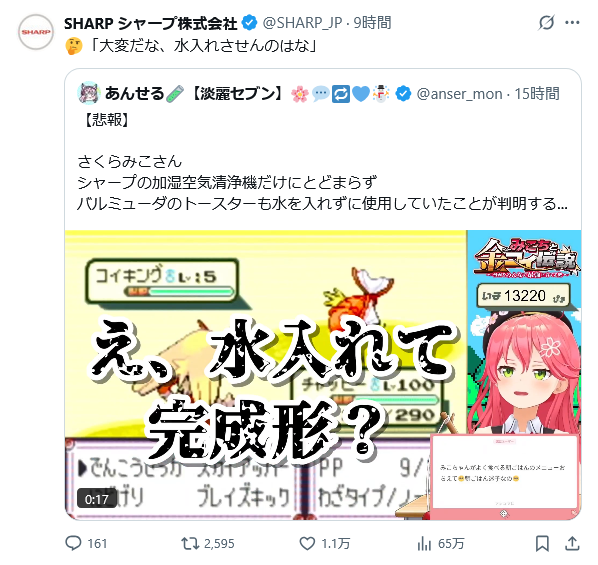Click the Grok explain icon
This screenshot has width=598, height=565.
click(x=546, y=23)
